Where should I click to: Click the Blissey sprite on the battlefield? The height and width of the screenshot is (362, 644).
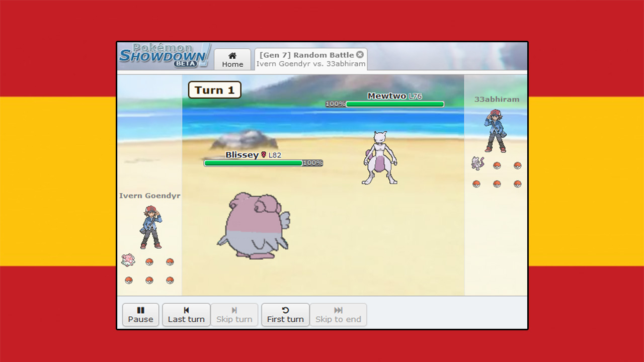click(x=257, y=226)
